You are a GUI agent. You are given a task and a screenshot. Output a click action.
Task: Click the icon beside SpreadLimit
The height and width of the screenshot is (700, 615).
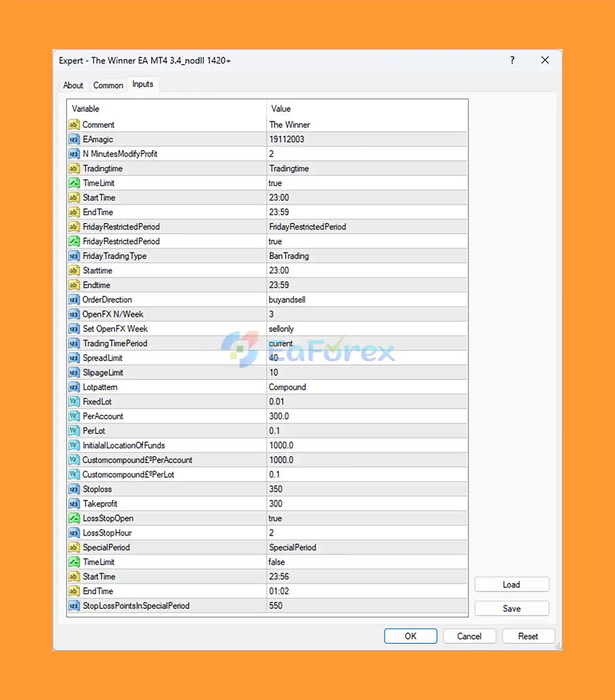(x=74, y=358)
